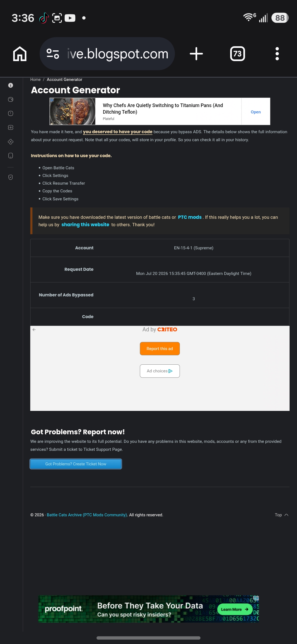Go to the browser home page

tap(20, 54)
